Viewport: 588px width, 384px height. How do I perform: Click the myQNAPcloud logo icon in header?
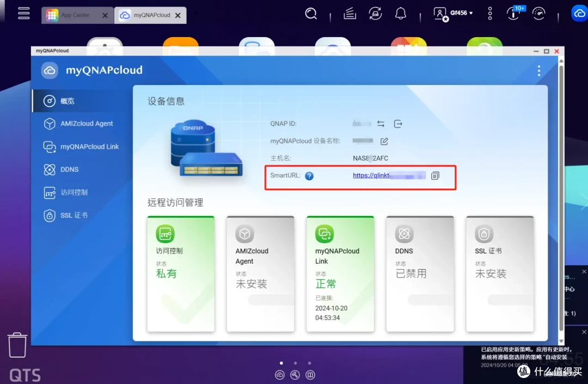pos(50,70)
